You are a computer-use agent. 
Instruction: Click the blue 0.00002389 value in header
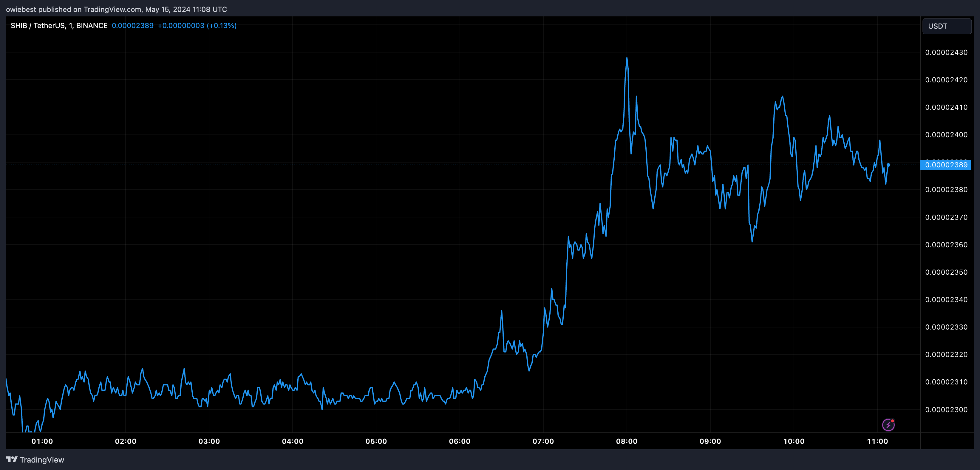(x=133, y=25)
